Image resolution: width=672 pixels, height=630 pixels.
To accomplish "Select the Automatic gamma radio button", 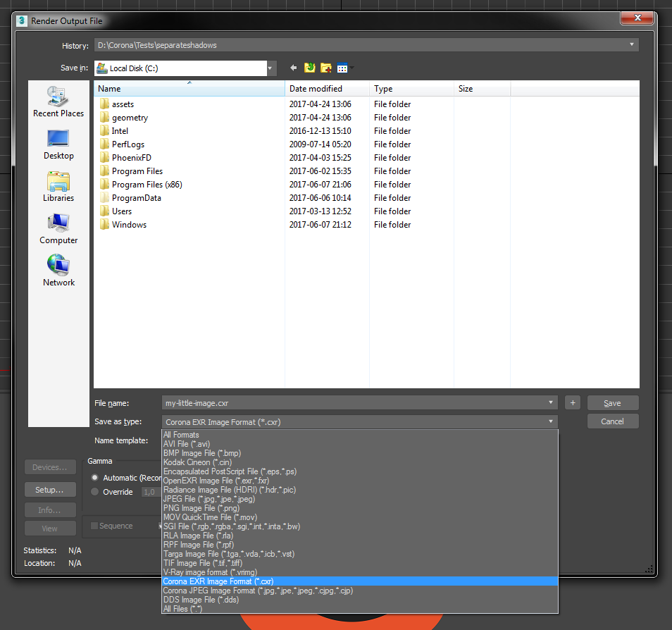I will point(95,478).
